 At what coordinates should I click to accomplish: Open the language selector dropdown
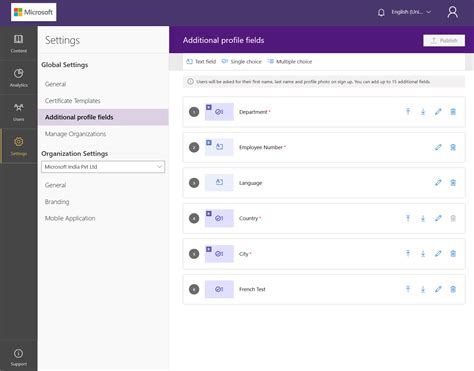click(x=411, y=12)
